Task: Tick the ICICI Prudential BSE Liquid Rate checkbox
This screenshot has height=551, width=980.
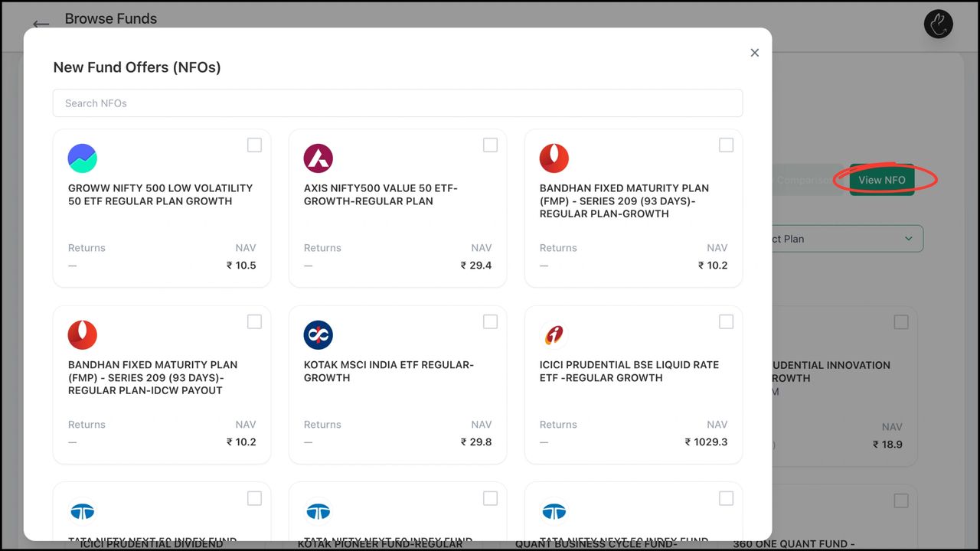Action: [x=727, y=322]
